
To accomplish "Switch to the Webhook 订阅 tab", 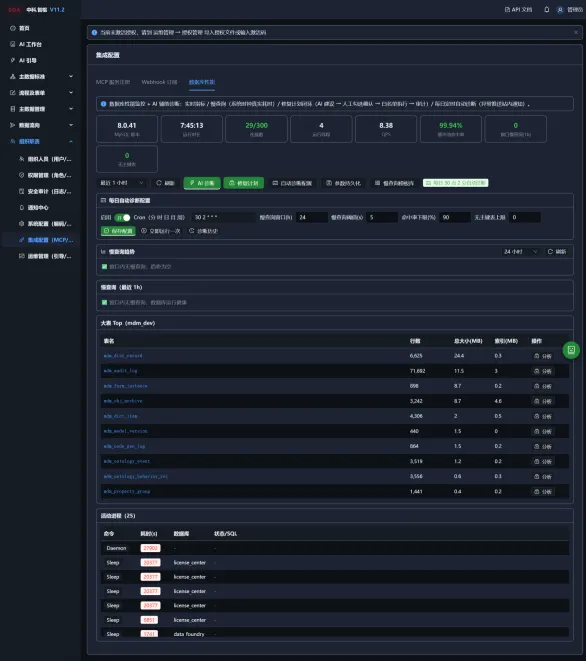I will pyautogui.click(x=160, y=82).
